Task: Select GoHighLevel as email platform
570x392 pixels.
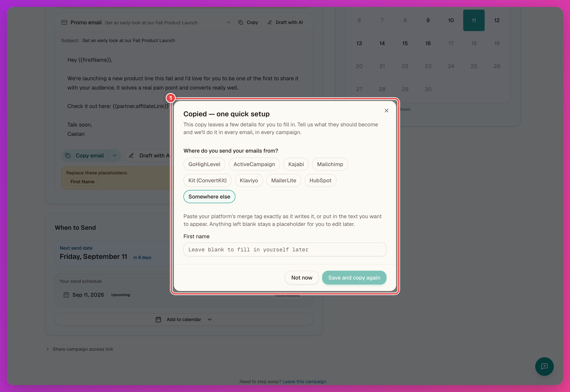Action: point(204,164)
